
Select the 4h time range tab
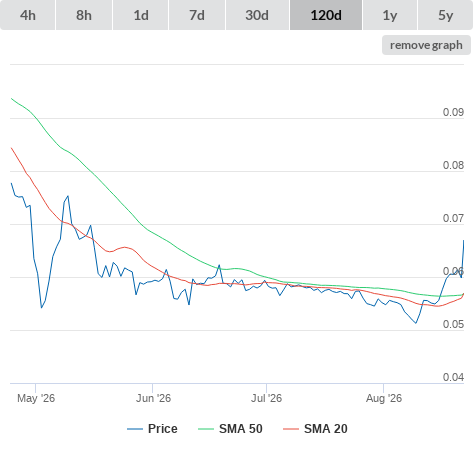tap(28, 15)
